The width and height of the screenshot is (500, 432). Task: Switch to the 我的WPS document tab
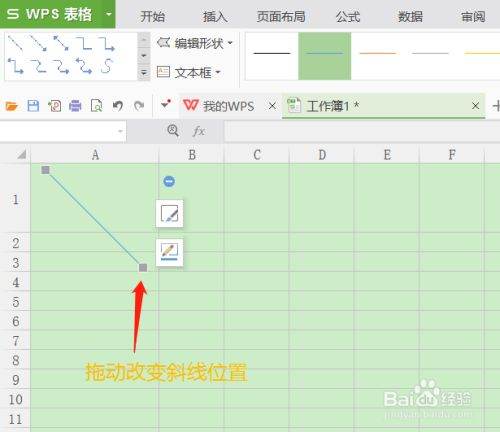pyautogui.click(x=219, y=106)
